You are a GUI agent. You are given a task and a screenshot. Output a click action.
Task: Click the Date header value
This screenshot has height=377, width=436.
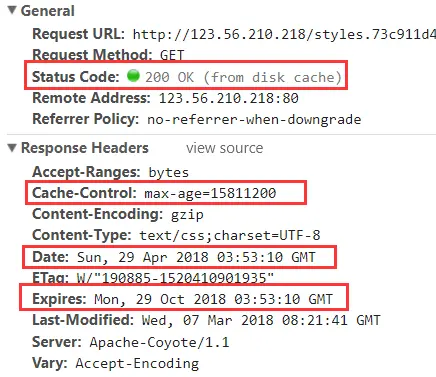click(x=196, y=257)
